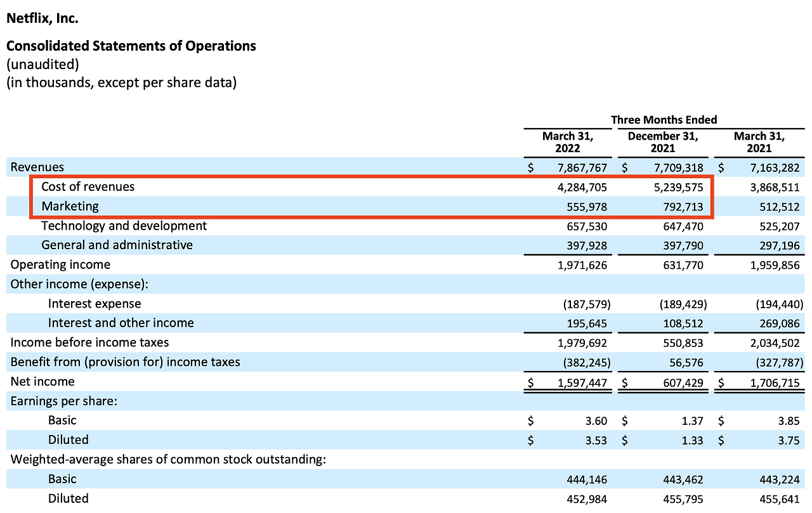Select the "Interest and other income" row label
The height and width of the screenshot is (513, 812).
point(121,323)
